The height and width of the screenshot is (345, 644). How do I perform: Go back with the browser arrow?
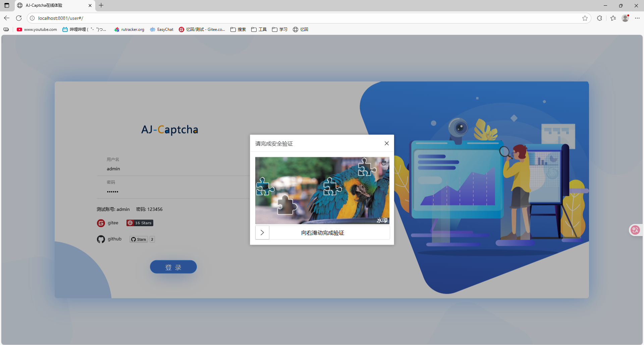pyautogui.click(x=7, y=18)
